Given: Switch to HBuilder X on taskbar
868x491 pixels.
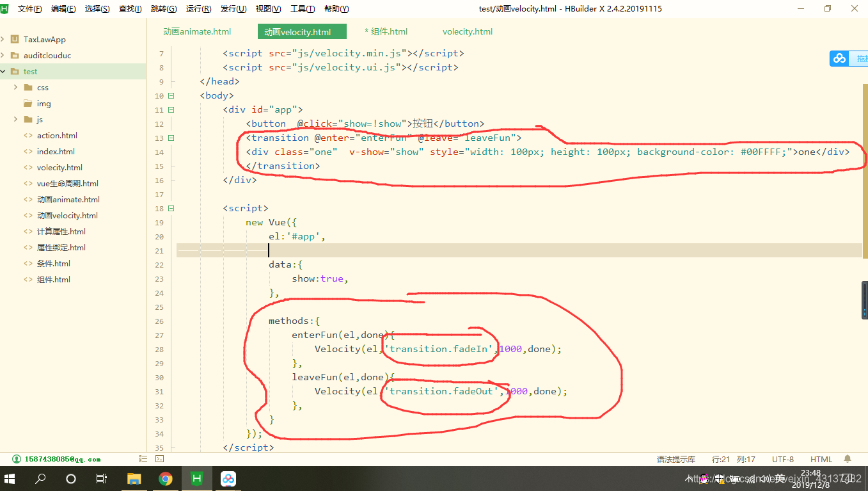Looking at the screenshot, I should tap(197, 479).
